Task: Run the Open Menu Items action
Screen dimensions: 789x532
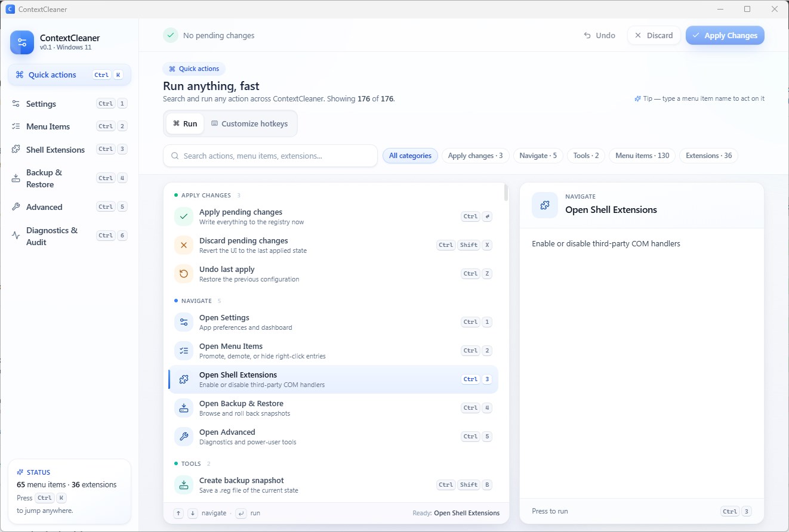Action: [333, 351]
